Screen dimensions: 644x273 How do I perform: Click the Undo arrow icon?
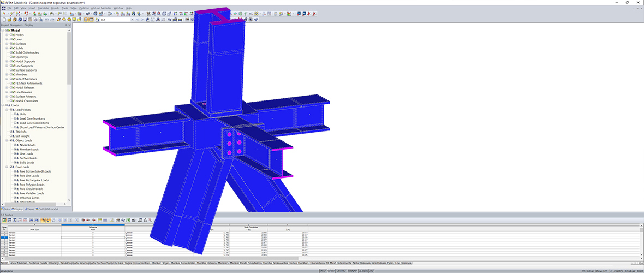47,19
